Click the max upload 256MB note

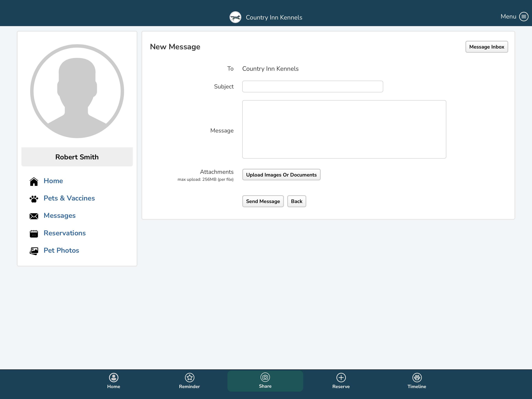205,179
